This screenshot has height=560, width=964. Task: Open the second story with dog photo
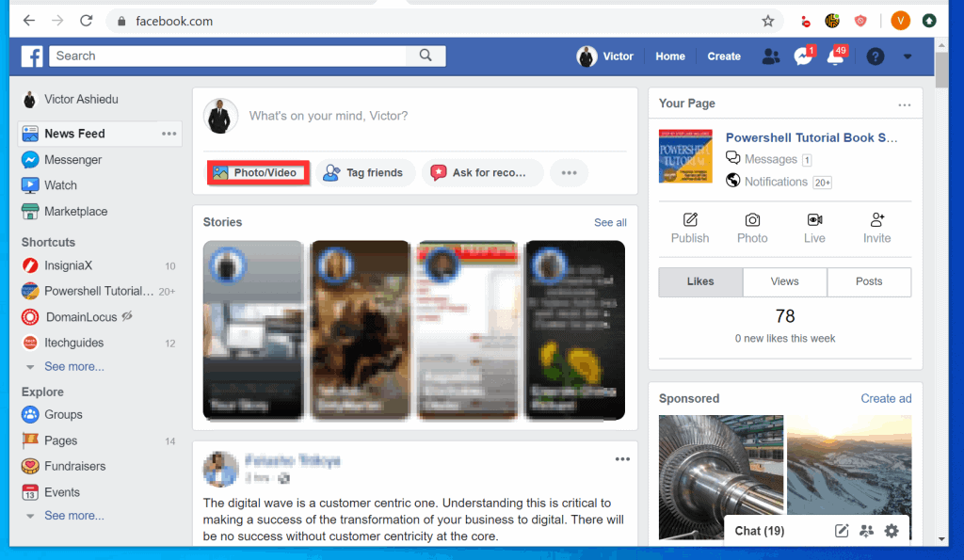pyautogui.click(x=361, y=330)
